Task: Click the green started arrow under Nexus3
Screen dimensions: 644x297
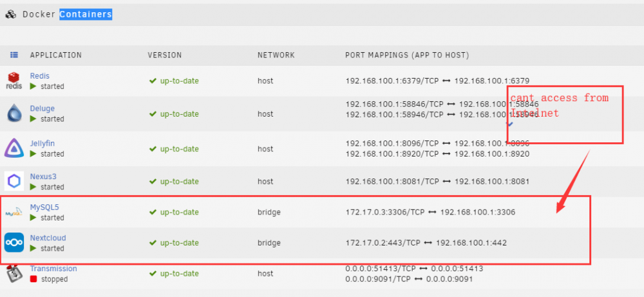Action: coord(33,187)
